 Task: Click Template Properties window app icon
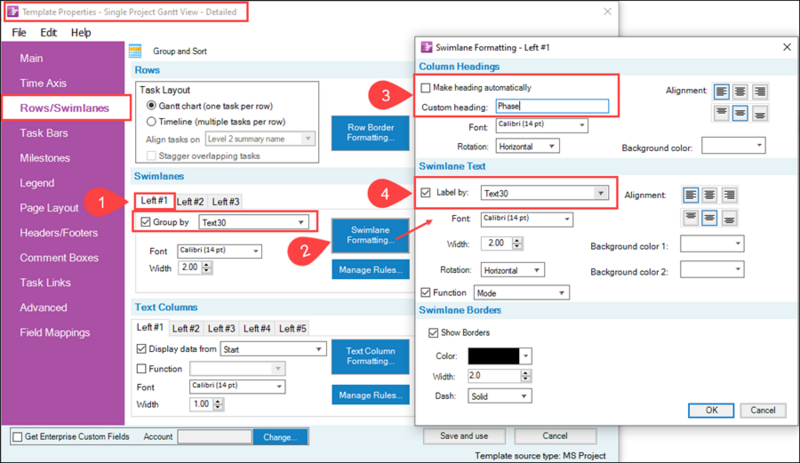13,11
